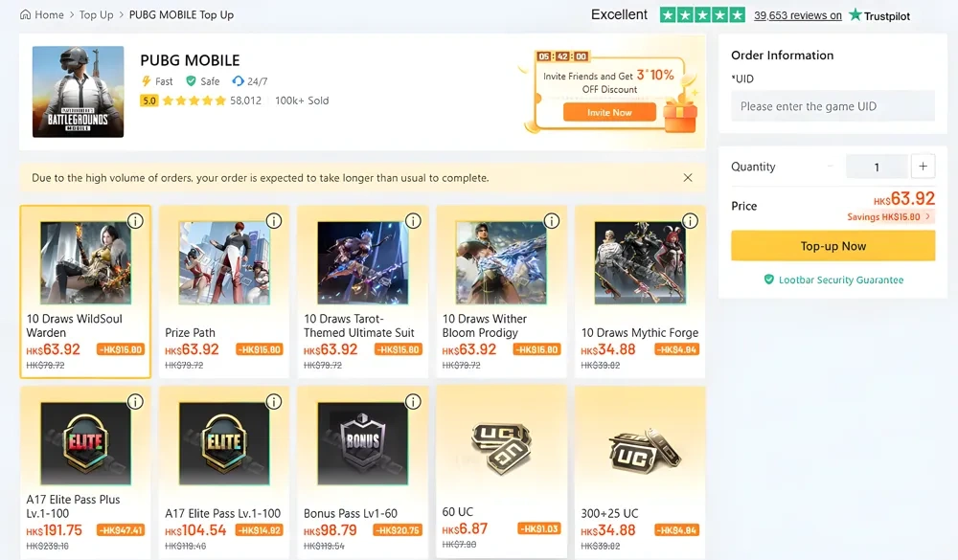Show info for Wither Bloom Prodigy
958x560 pixels.
point(552,221)
